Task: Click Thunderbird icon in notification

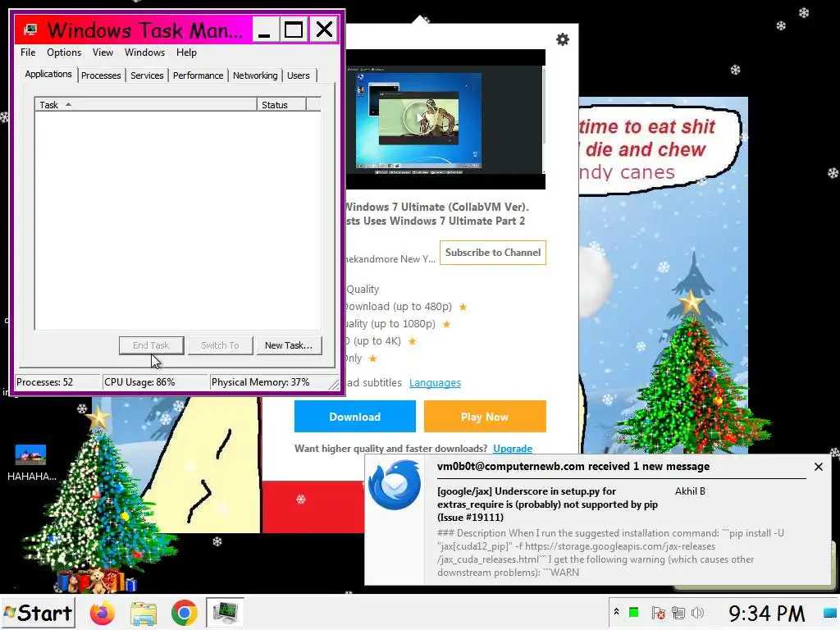Action: point(395,486)
